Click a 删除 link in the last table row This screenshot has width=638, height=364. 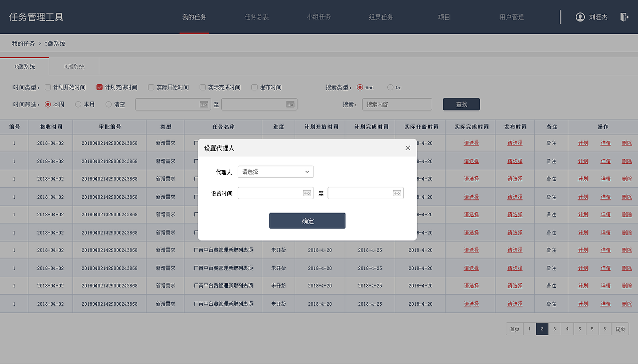coord(627,303)
